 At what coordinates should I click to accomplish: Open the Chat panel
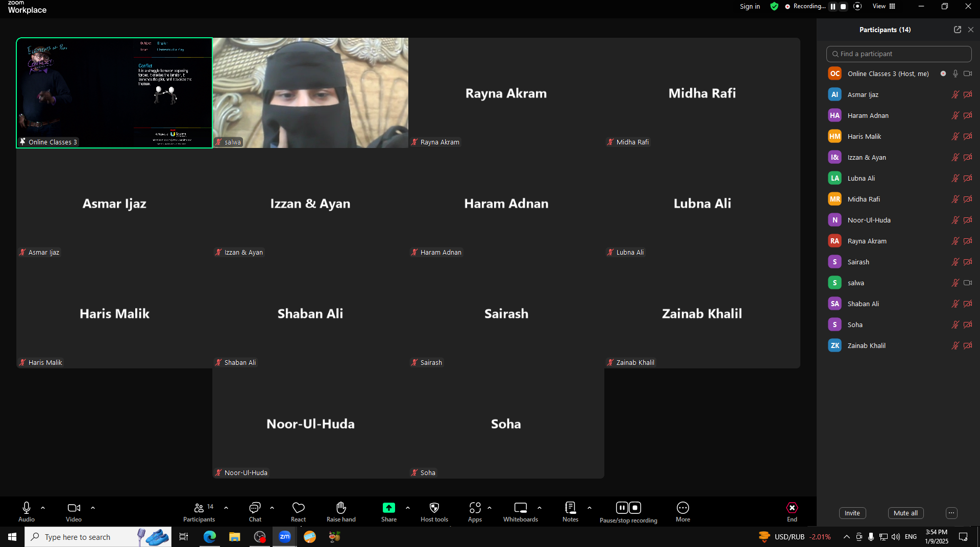pos(255,511)
